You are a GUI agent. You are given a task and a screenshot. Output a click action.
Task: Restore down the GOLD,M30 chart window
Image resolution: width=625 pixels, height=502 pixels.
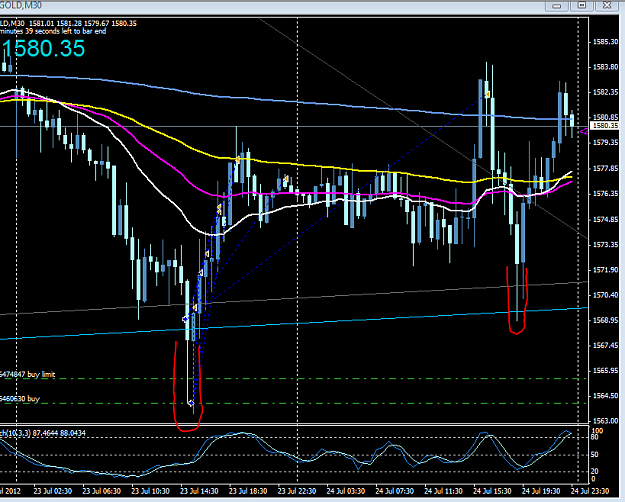[582, 5]
